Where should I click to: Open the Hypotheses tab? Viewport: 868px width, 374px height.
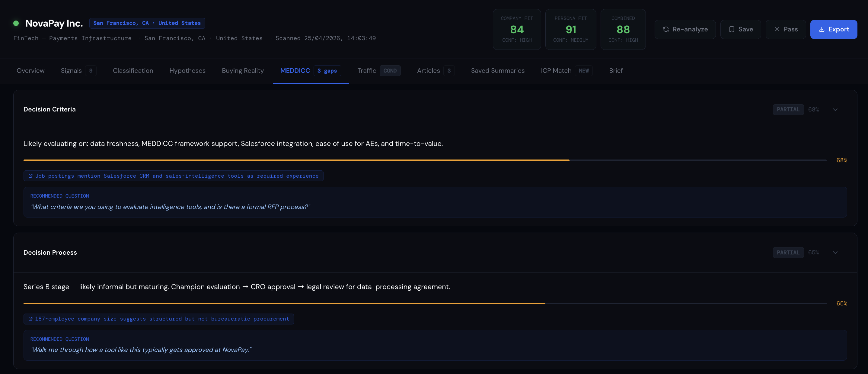click(187, 70)
